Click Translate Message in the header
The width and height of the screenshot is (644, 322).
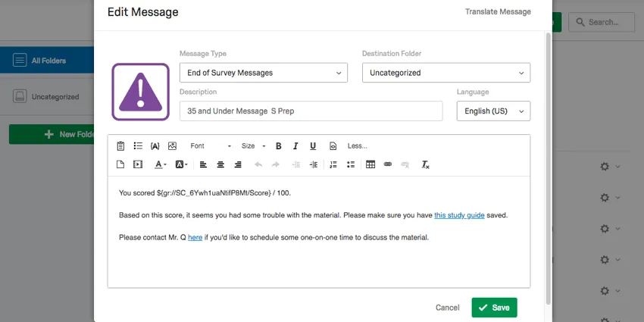click(498, 12)
